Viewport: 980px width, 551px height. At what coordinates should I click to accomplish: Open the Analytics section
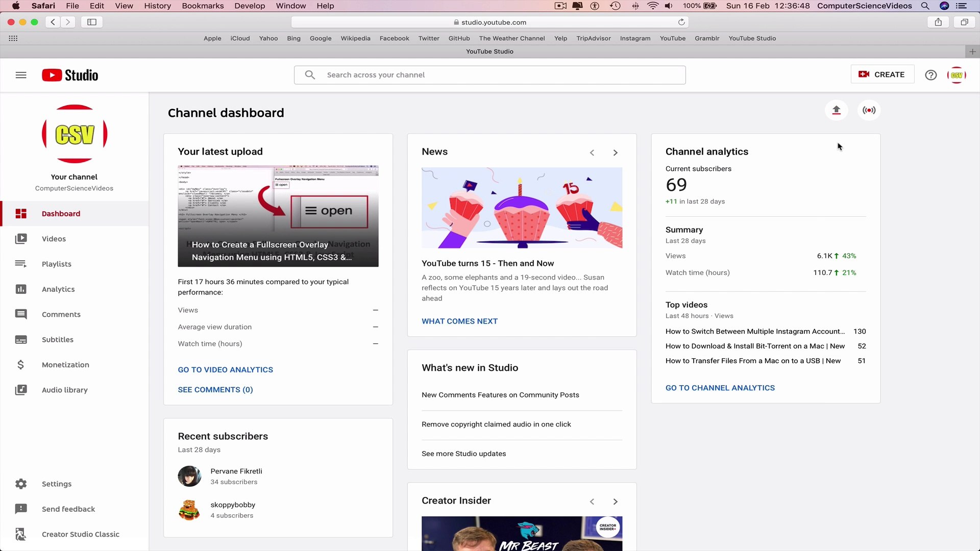(x=58, y=289)
